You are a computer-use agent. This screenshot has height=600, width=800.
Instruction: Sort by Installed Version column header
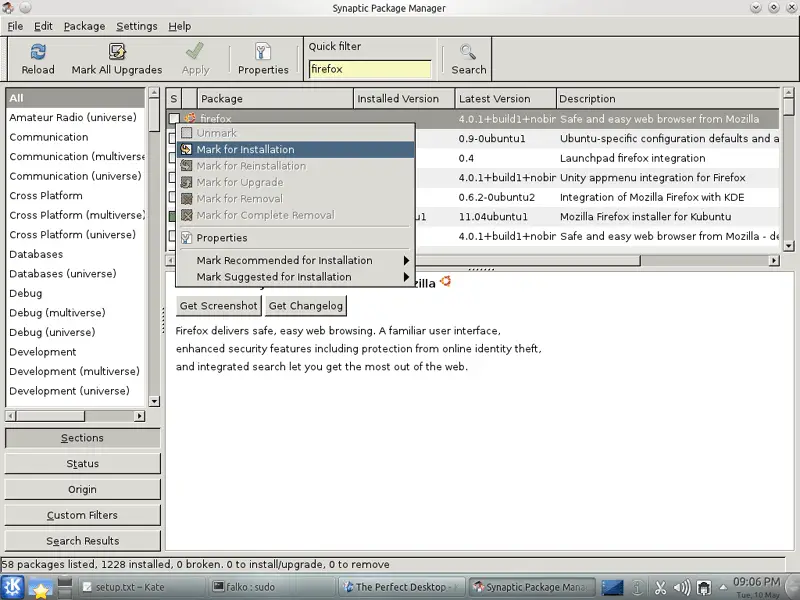[x=404, y=98]
